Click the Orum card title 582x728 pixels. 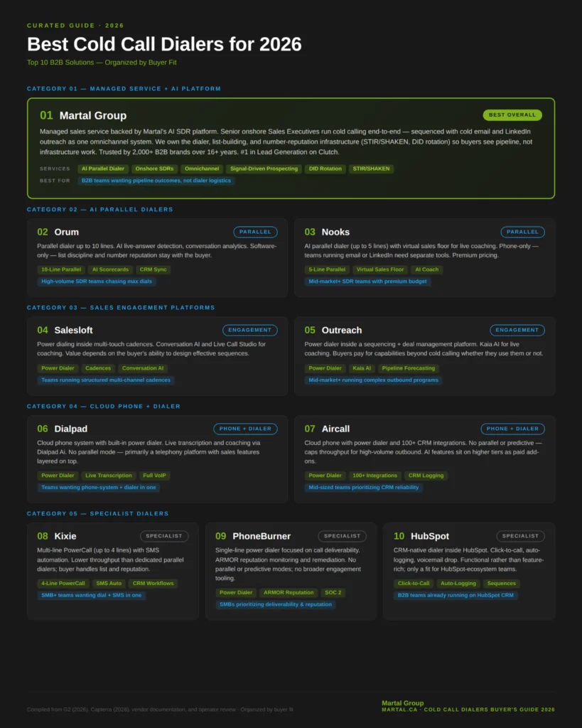[x=66, y=232]
